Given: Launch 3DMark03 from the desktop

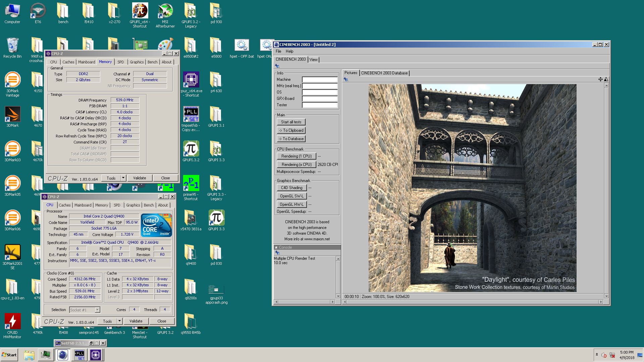Looking at the screenshot, I should tap(12, 151).
